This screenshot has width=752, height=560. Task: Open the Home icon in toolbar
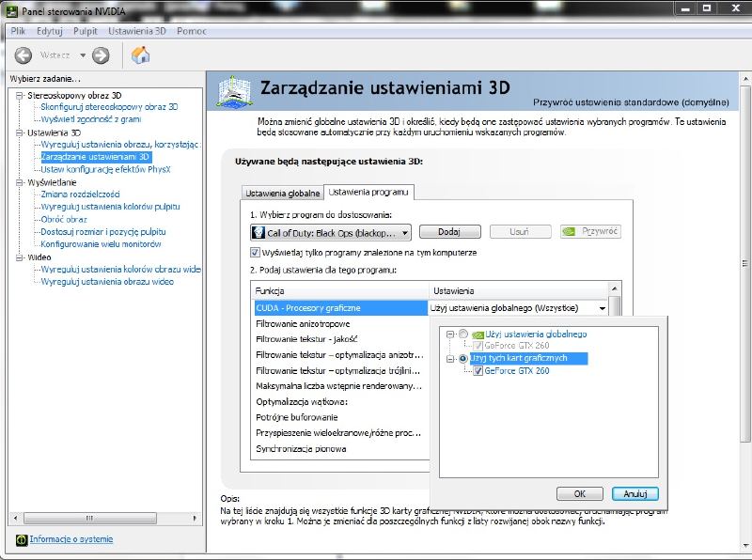pos(140,55)
